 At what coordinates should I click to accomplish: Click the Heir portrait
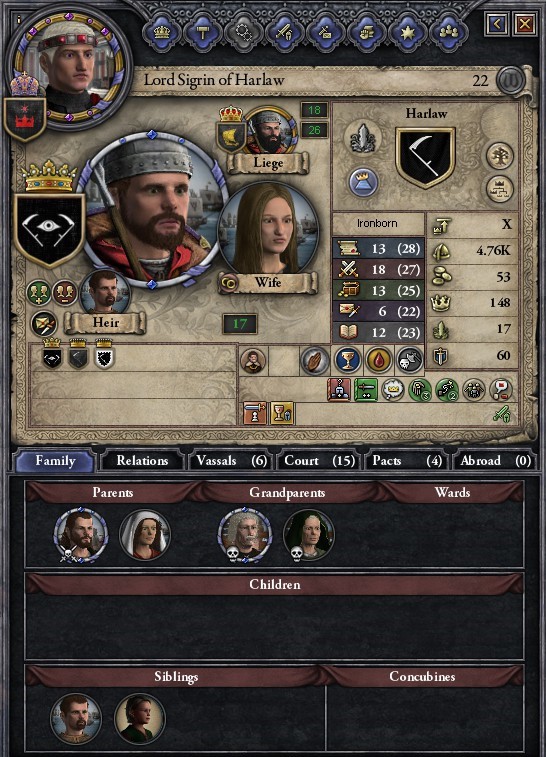(105, 294)
